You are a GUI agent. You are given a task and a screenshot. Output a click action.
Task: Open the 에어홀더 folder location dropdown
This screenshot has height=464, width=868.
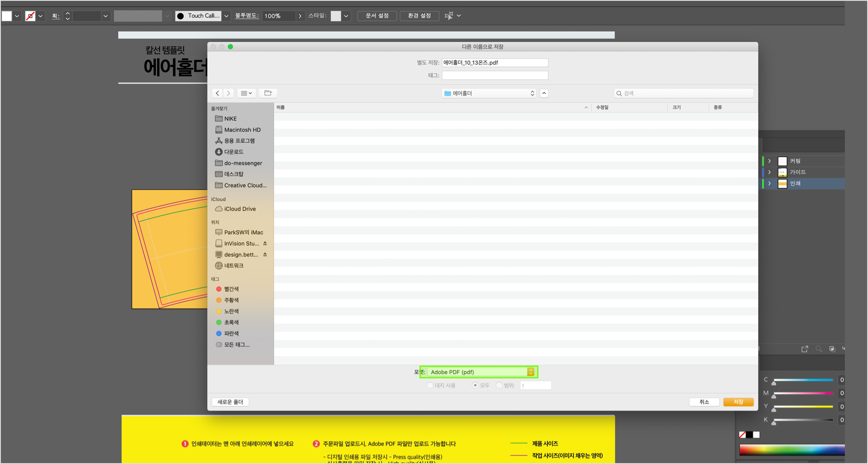489,93
